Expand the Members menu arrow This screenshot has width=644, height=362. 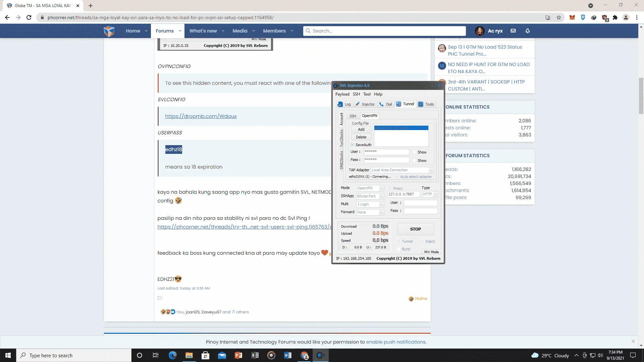click(292, 31)
